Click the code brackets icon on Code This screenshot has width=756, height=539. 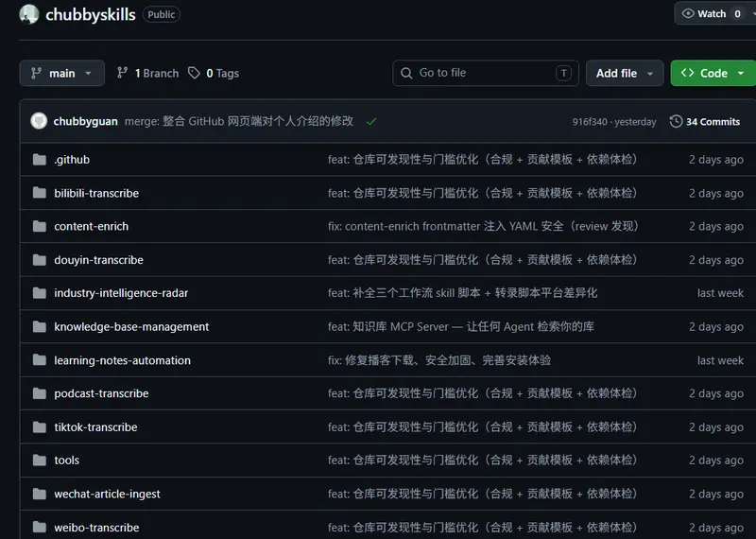[x=688, y=73]
